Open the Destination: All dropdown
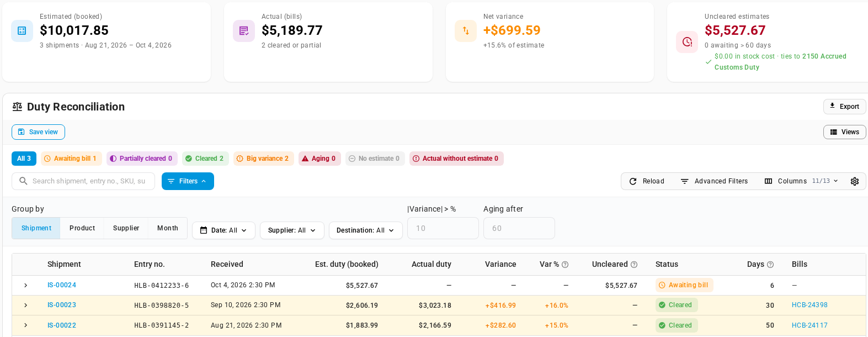This screenshot has height=337, width=868. pos(365,230)
